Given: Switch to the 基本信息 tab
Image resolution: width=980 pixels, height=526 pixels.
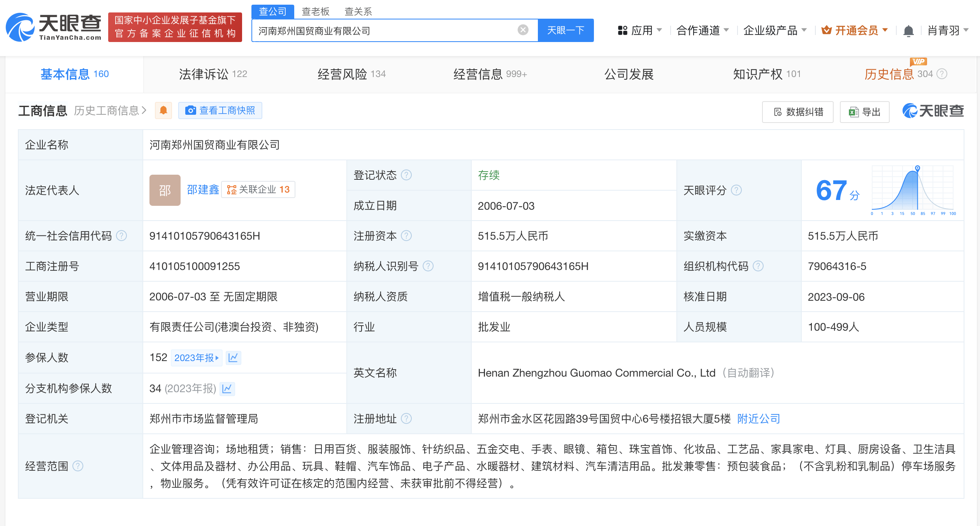Looking at the screenshot, I should [x=74, y=74].
